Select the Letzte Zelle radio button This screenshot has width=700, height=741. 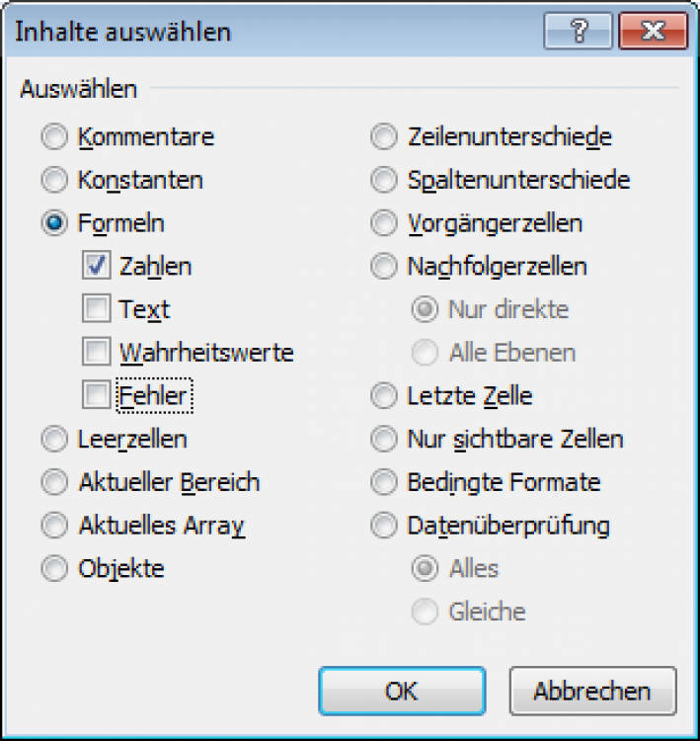pyautogui.click(x=383, y=396)
